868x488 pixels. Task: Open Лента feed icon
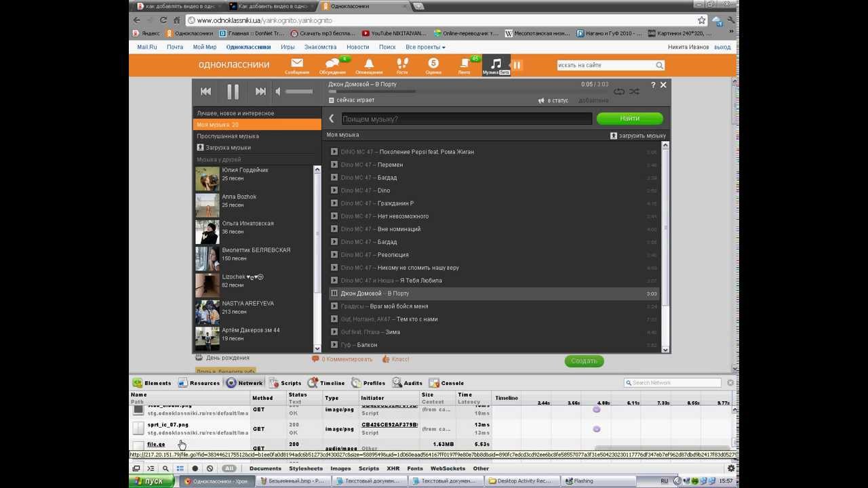(465, 65)
